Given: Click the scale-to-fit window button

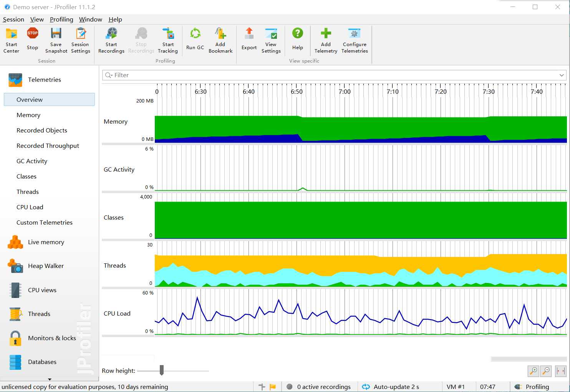Looking at the screenshot, I should coord(561,371).
